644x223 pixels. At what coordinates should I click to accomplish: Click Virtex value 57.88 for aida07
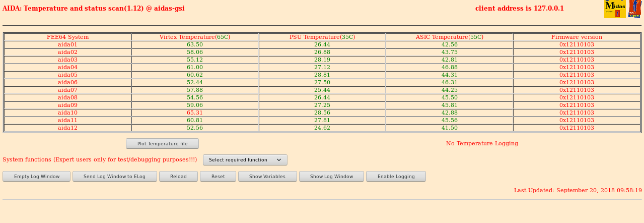(x=195, y=90)
